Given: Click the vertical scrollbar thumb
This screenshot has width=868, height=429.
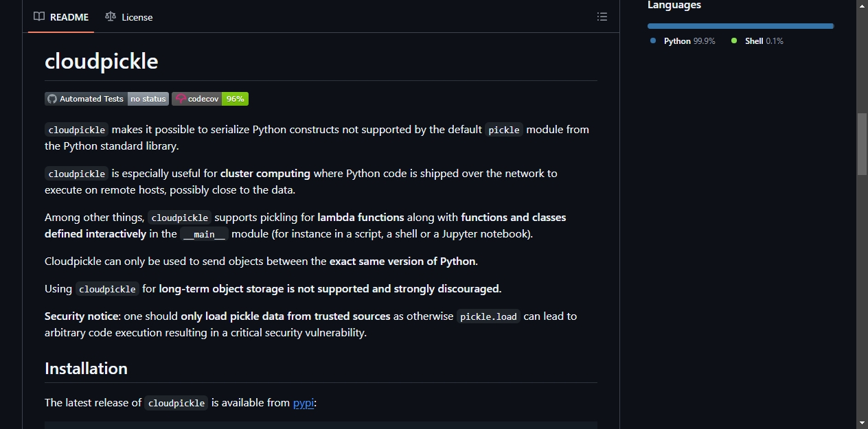Looking at the screenshot, I should 863,144.
